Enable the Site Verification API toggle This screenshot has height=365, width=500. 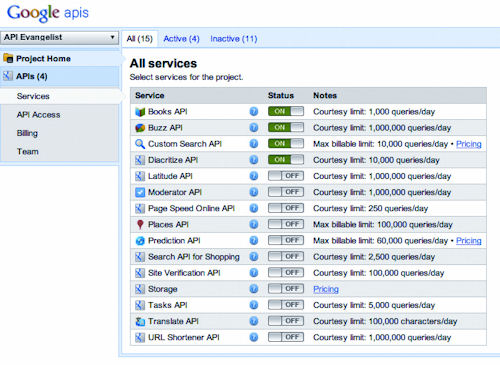point(286,272)
